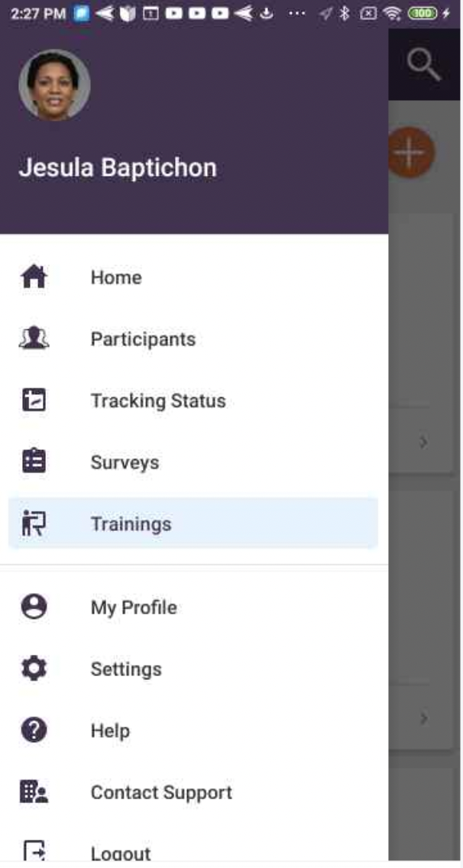
Task: Click the Home house icon
Action: 34,277
